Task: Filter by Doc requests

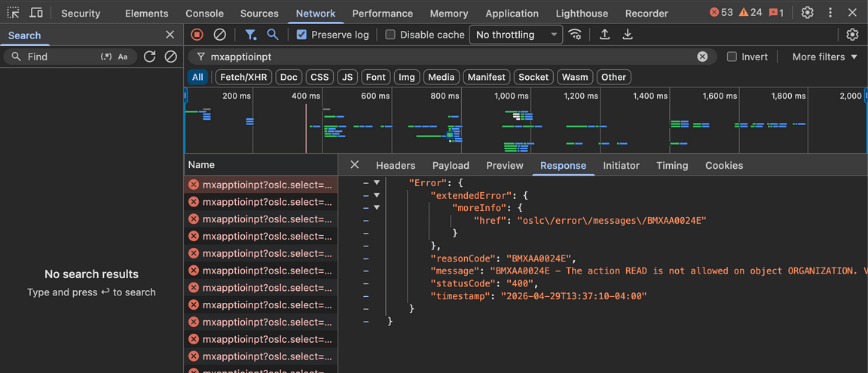Action: click(x=289, y=77)
